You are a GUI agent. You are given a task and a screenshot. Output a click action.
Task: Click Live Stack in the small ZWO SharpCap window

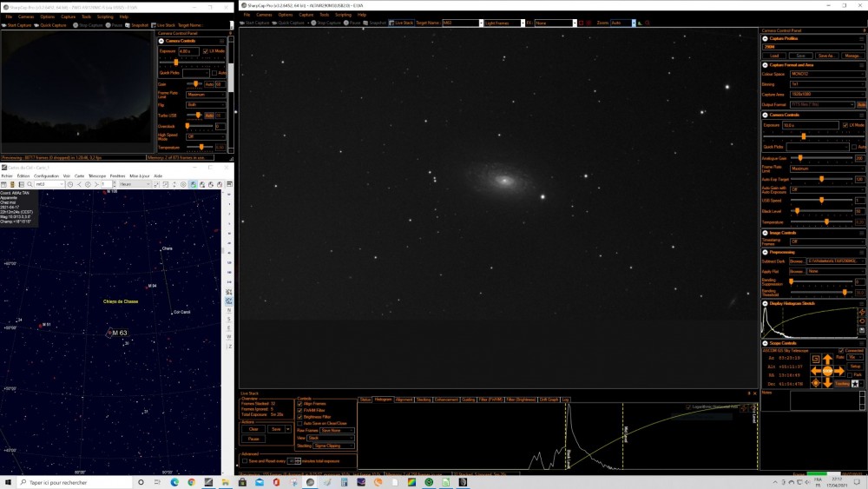163,25
